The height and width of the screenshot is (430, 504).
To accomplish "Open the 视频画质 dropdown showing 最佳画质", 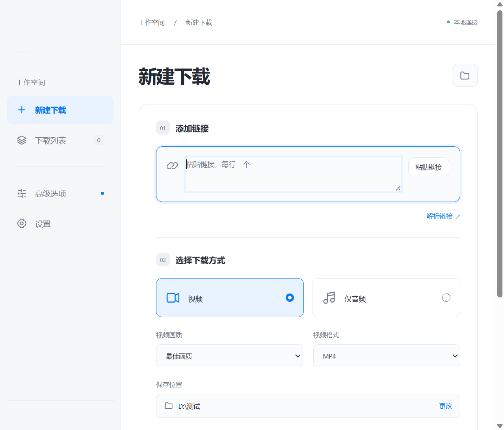I will click(229, 356).
